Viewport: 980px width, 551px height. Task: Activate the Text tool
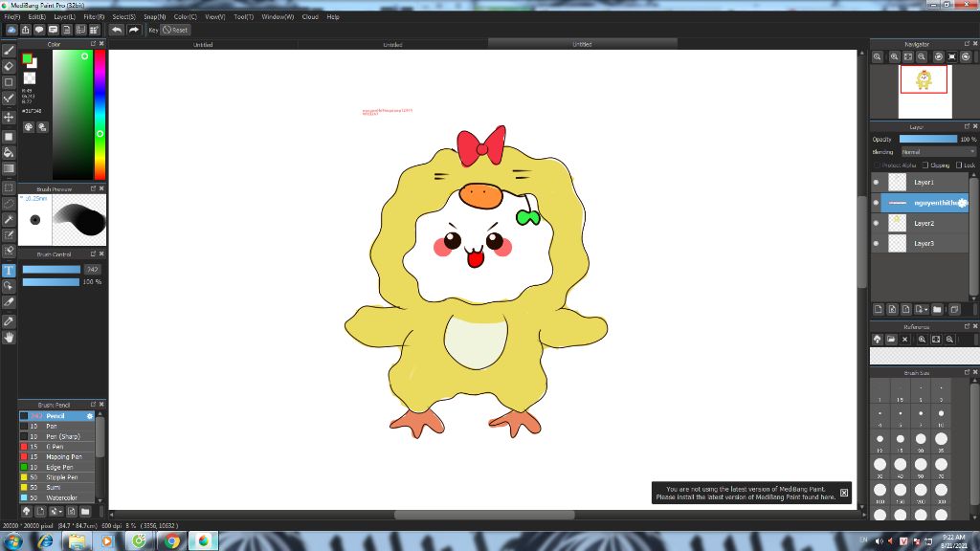(x=9, y=271)
